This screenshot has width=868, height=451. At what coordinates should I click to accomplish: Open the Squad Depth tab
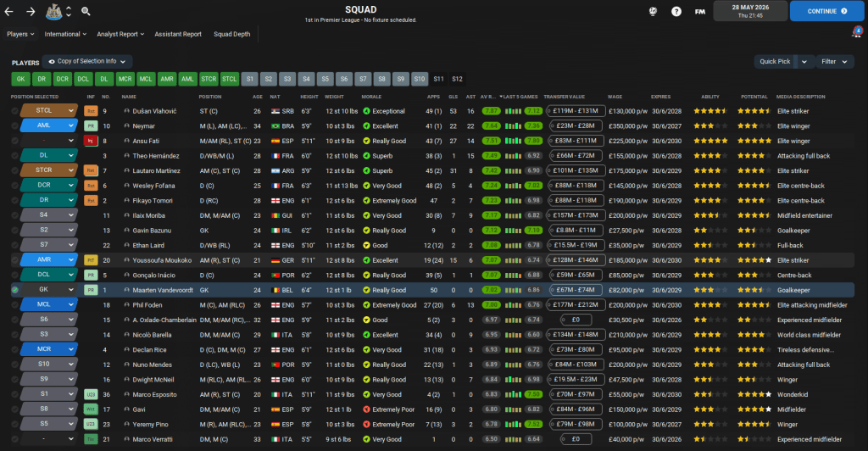[x=231, y=35]
